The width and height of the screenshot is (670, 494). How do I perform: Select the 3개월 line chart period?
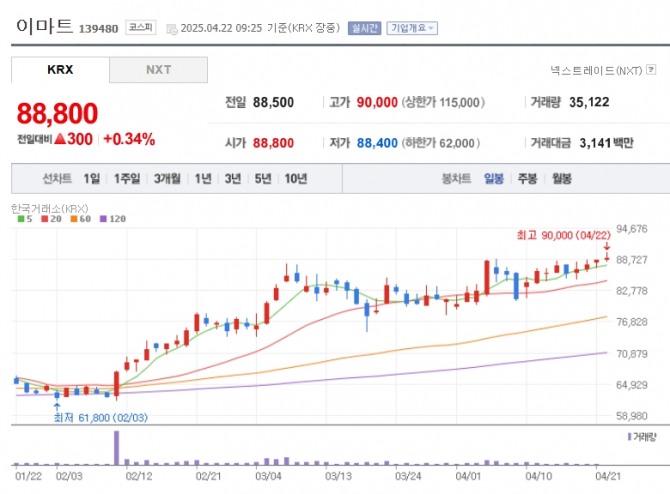(167, 179)
